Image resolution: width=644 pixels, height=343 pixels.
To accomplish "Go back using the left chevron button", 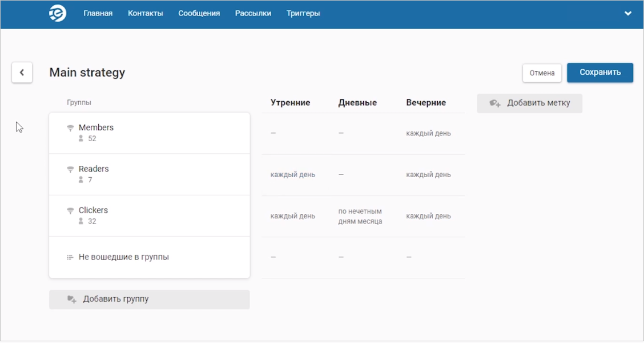I will click(x=22, y=73).
